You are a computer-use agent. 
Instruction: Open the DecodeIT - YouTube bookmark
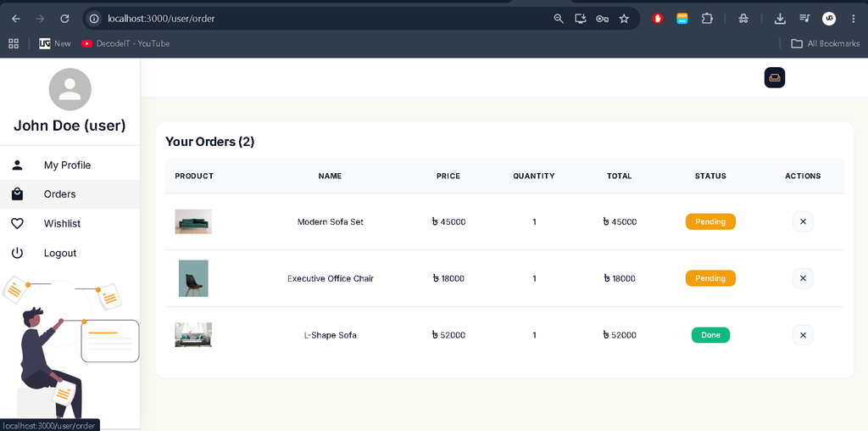125,43
